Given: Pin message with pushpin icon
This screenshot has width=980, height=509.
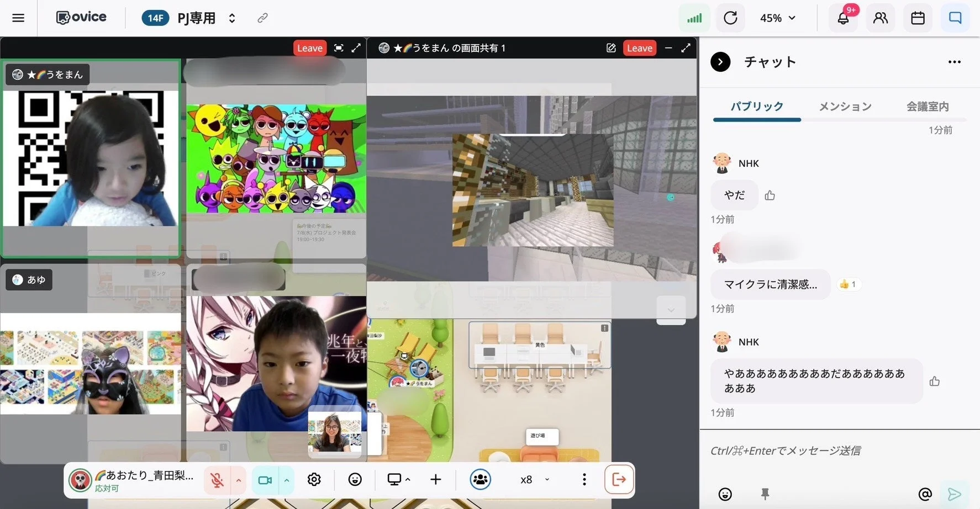Looking at the screenshot, I should click(x=765, y=494).
